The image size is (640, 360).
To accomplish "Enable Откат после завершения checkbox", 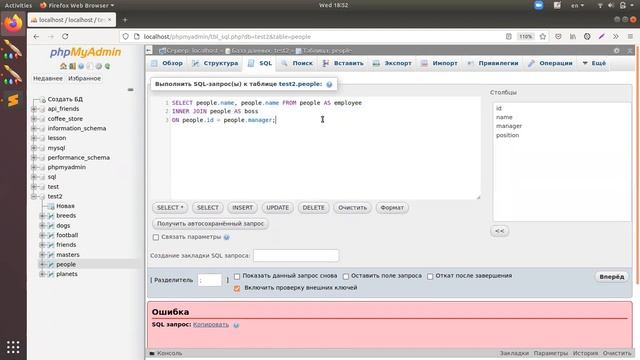I will [x=430, y=276].
